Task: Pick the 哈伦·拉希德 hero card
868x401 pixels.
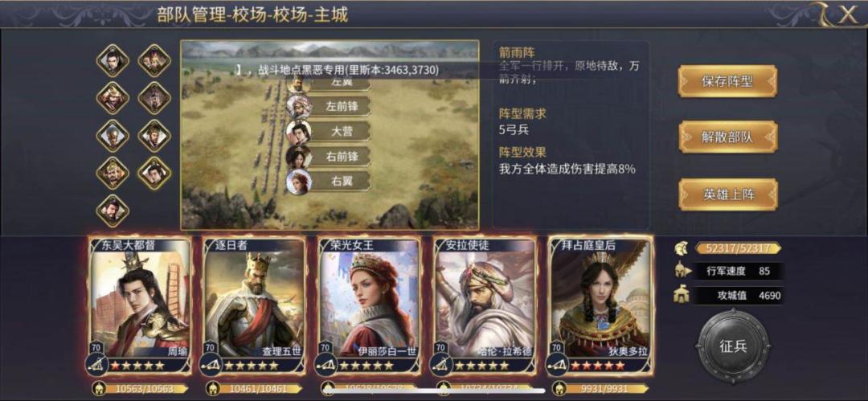Action: tap(485, 305)
